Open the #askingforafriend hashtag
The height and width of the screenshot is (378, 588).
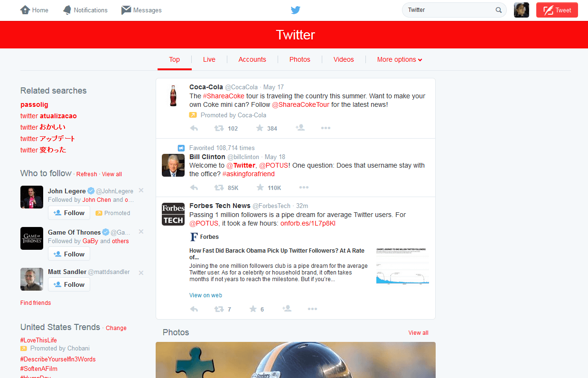(248, 174)
